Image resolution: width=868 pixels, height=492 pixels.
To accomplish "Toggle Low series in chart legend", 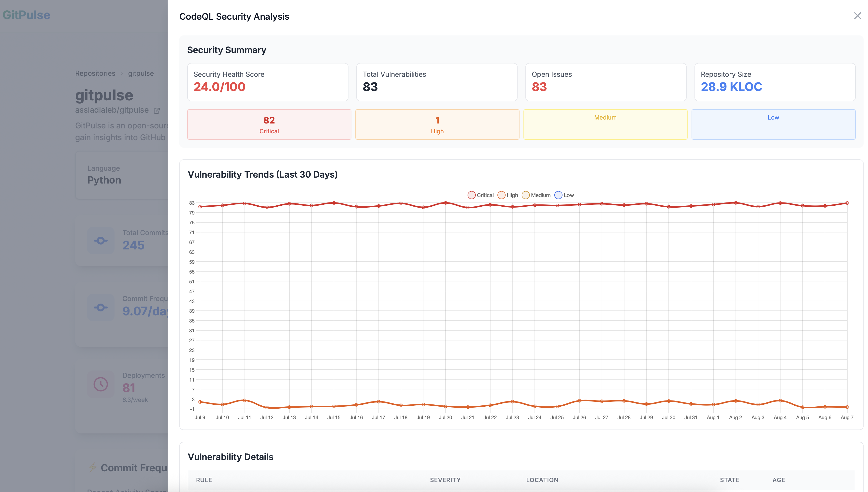I will pyautogui.click(x=564, y=195).
